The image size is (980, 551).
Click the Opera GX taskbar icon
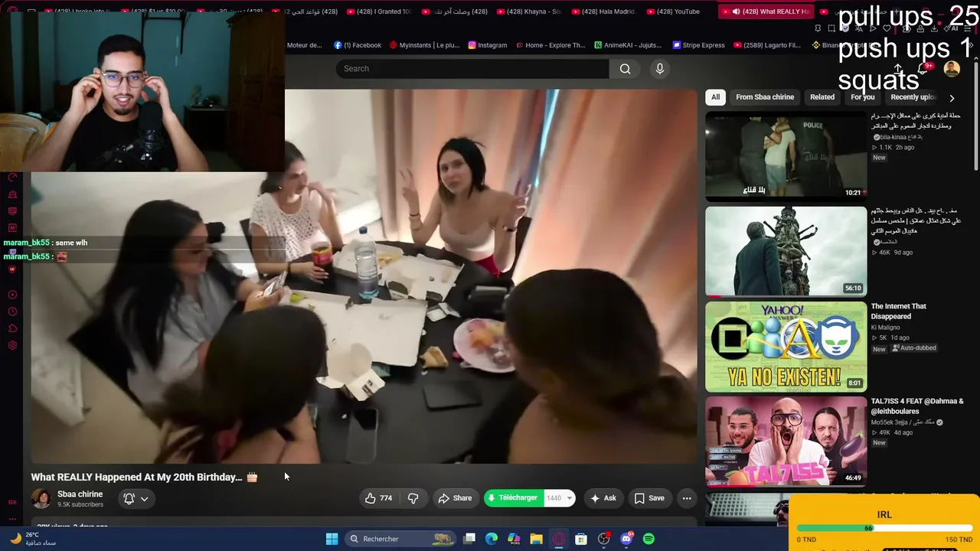click(x=559, y=539)
